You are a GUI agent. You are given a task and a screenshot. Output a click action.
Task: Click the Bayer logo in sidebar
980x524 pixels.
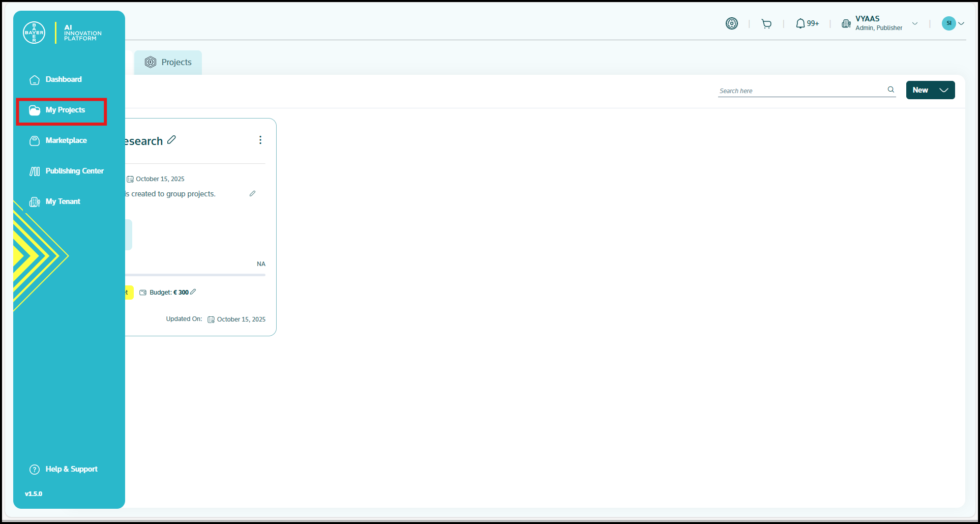point(34,33)
